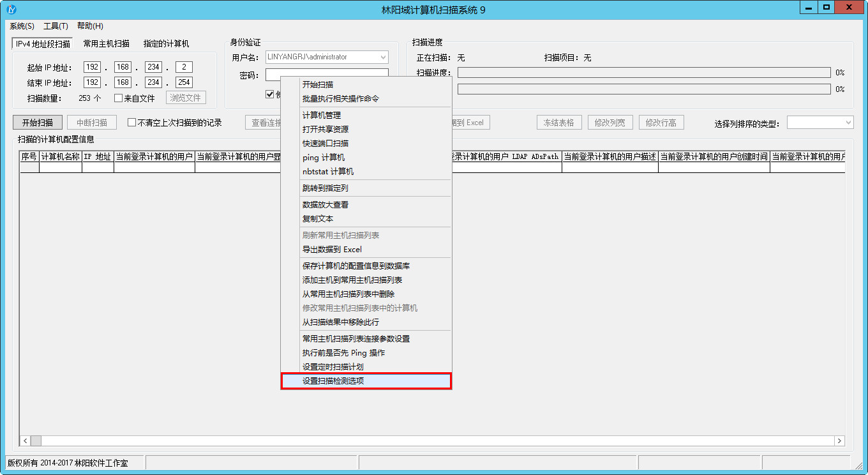Image resolution: width=868 pixels, height=475 pixels.
Task: Choose 批量执行相关操作命令 in context menu
Action: [366, 98]
